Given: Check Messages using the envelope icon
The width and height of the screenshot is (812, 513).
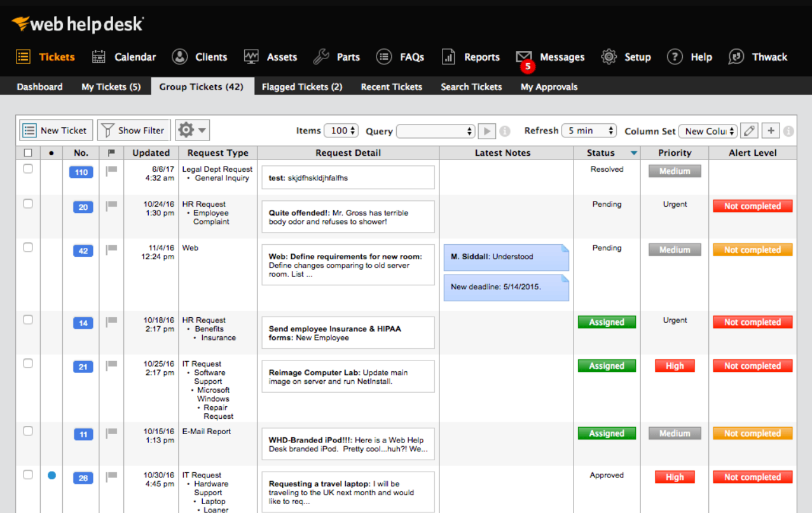Looking at the screenshot, I should click(524, 57).
